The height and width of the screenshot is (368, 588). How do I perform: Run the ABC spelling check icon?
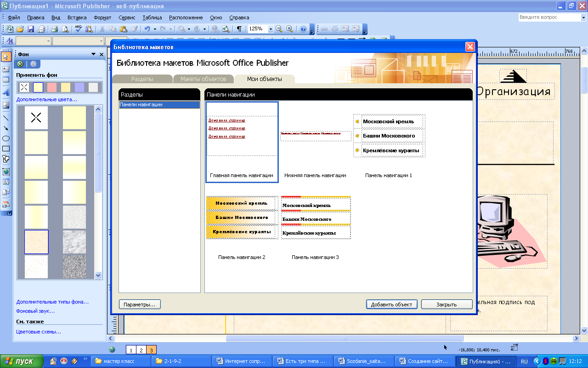click(x=78, y=29)
